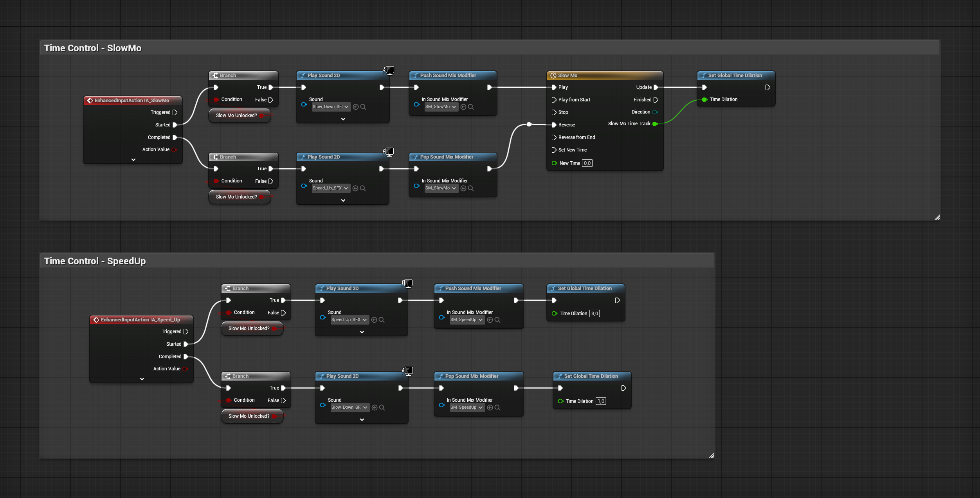980x498 pixels.
Task: Click Reverse from End pin on timeline
Action: 554,137
